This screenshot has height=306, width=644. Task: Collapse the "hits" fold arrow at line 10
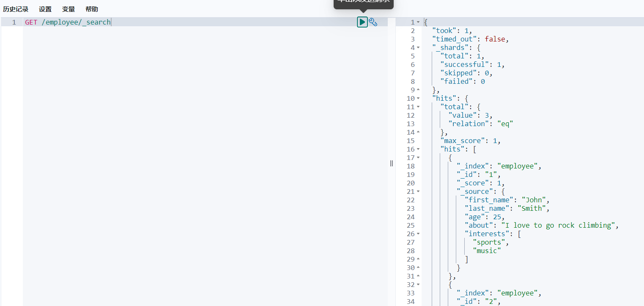[418, 98]
